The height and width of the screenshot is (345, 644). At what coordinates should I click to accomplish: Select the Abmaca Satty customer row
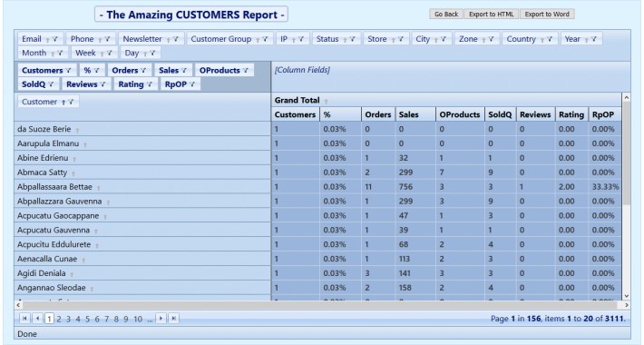[x=142, y=172]
